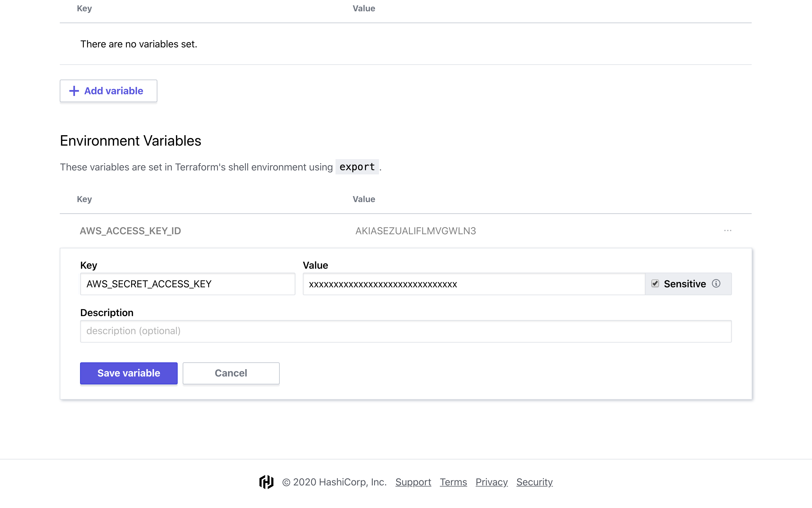Click the Description input field
Image resolution: width=812 pixels, height=508 pixels.
tap(406, 331)
